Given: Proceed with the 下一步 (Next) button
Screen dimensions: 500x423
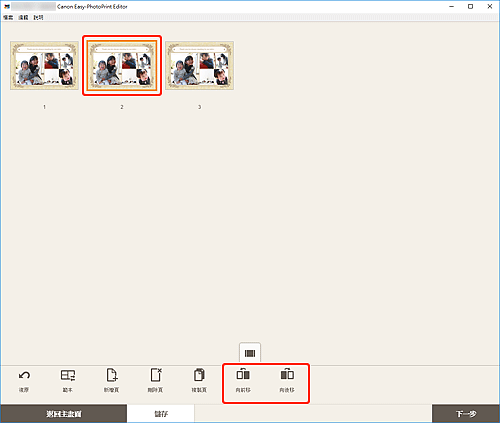Looking at the screenshot, I should tap(466, 414).
